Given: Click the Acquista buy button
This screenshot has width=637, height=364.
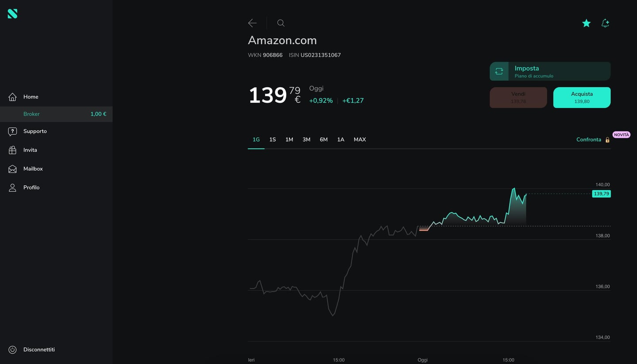Looking at the screenshot, I should (582, 97).
